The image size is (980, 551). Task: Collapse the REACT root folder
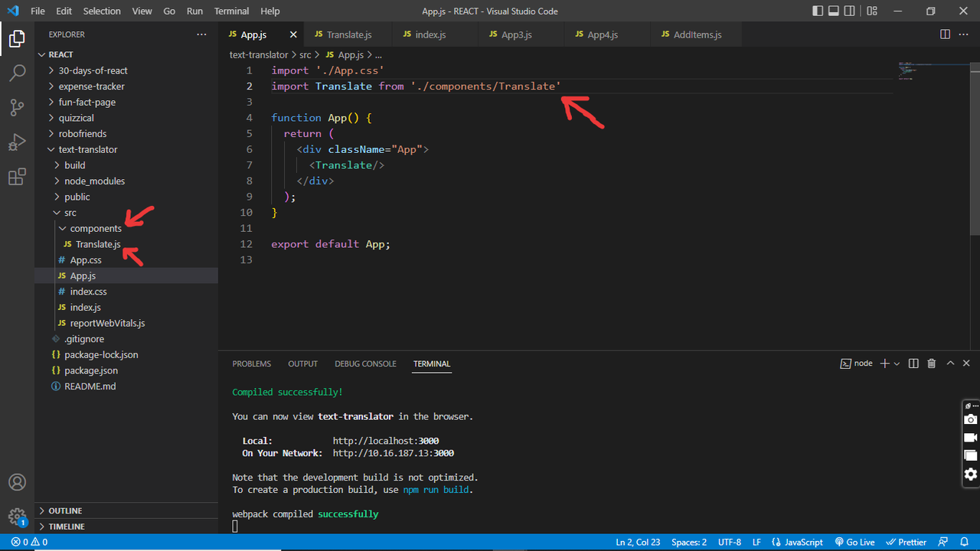126,54
